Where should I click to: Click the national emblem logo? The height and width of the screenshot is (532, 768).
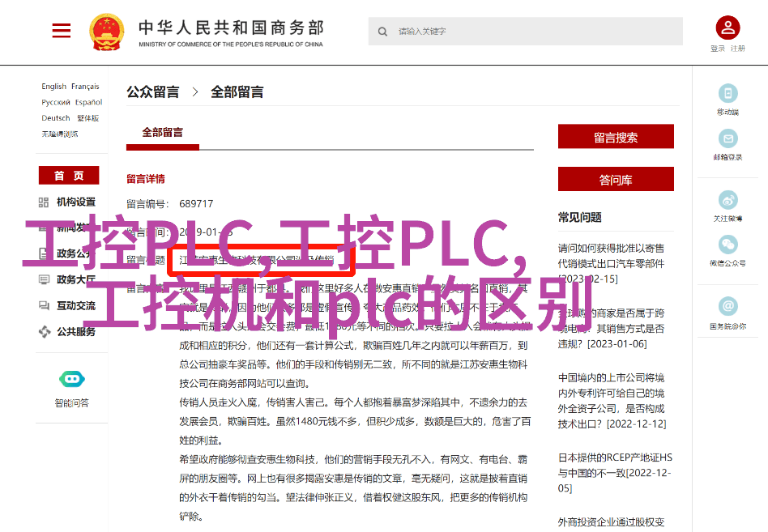point(106,32)
